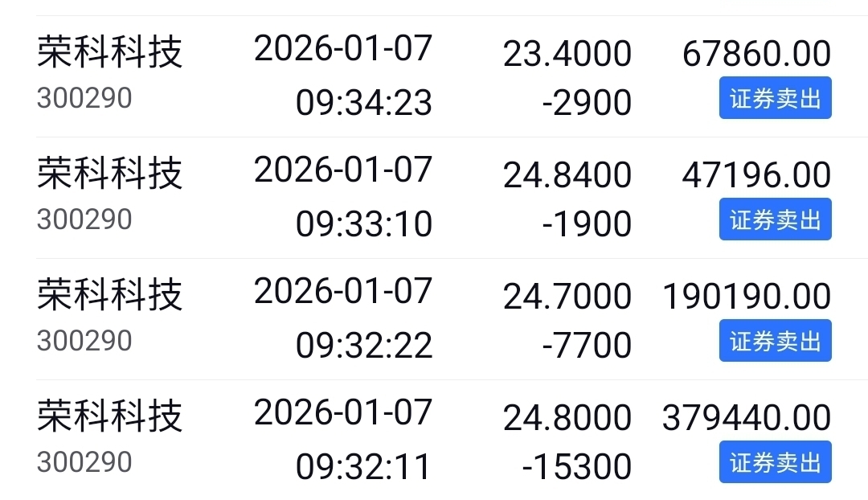Tap the amount 67860.00

(757, 54)
